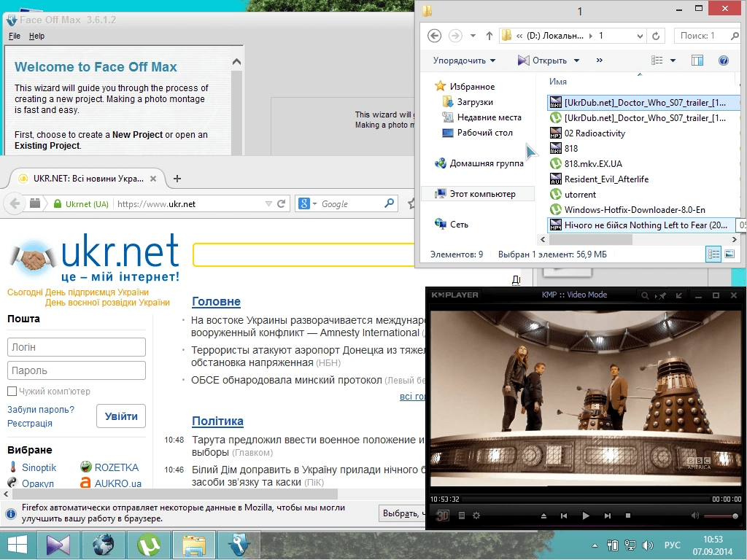Change Explorer view mode icon
The image size is (747, 560).
pyautogui.click(x=657, y=61)
